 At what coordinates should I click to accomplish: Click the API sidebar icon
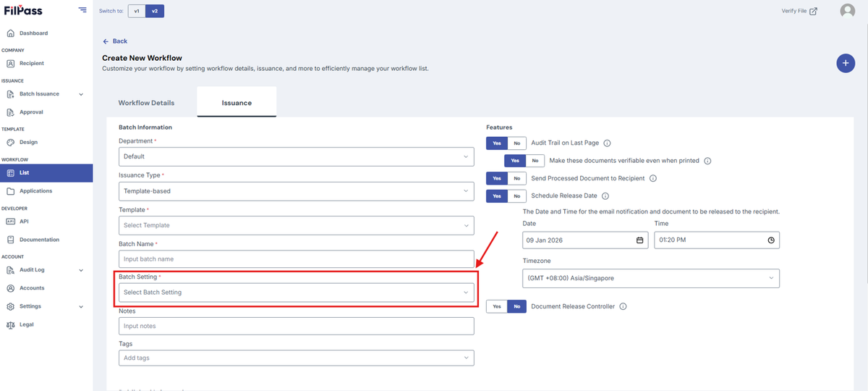(11, 222)
